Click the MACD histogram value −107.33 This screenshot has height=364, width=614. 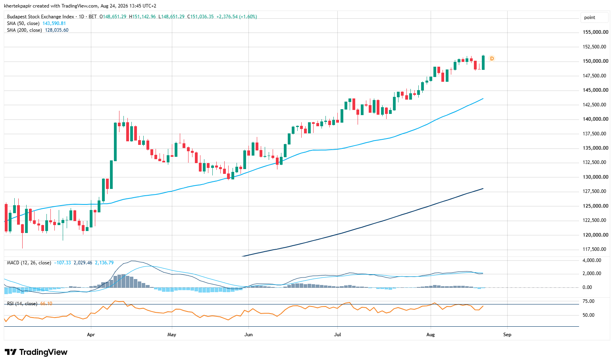point(62,263)
